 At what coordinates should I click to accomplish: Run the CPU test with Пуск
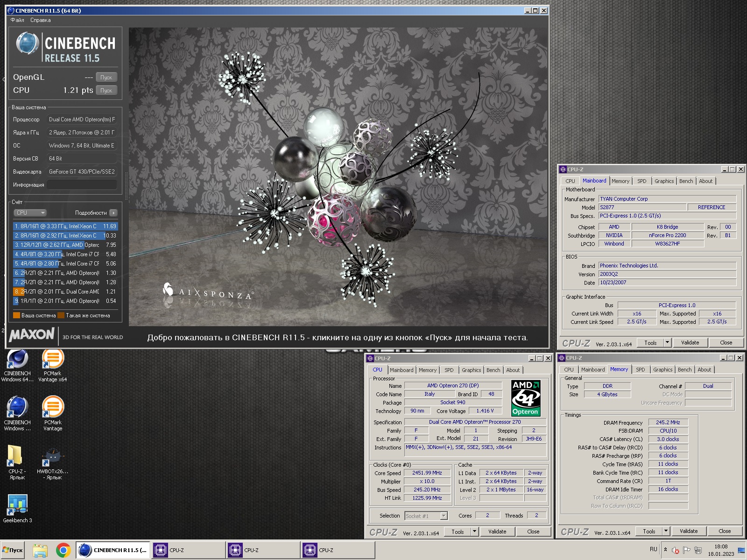[x=106, y=91]
